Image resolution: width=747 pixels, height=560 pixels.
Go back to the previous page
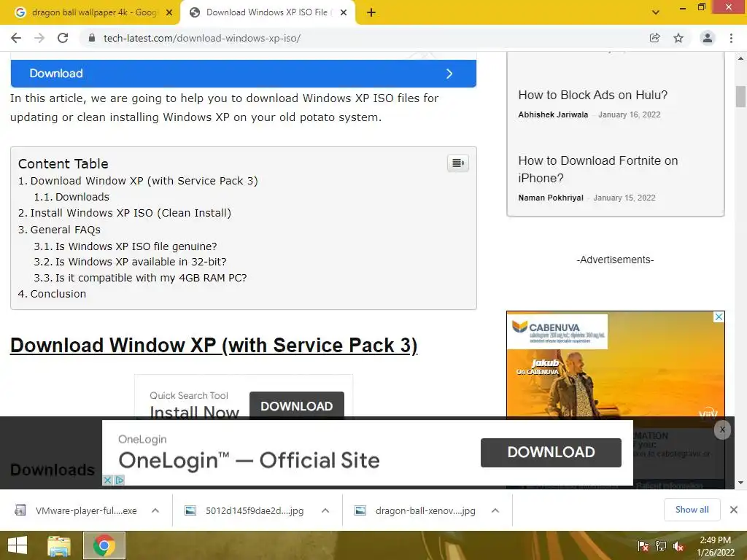tap(16, 38)
